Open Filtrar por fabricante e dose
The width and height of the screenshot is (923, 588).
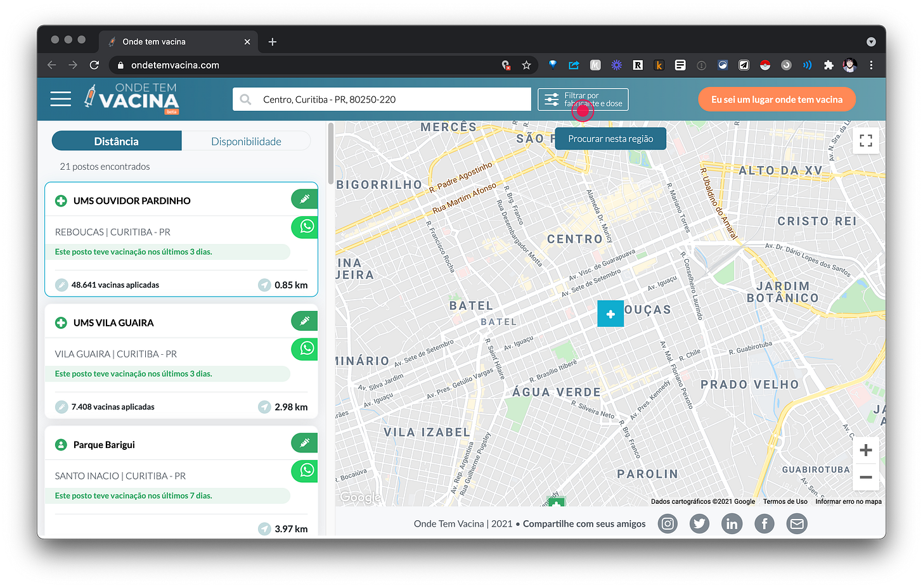point(583,99)
